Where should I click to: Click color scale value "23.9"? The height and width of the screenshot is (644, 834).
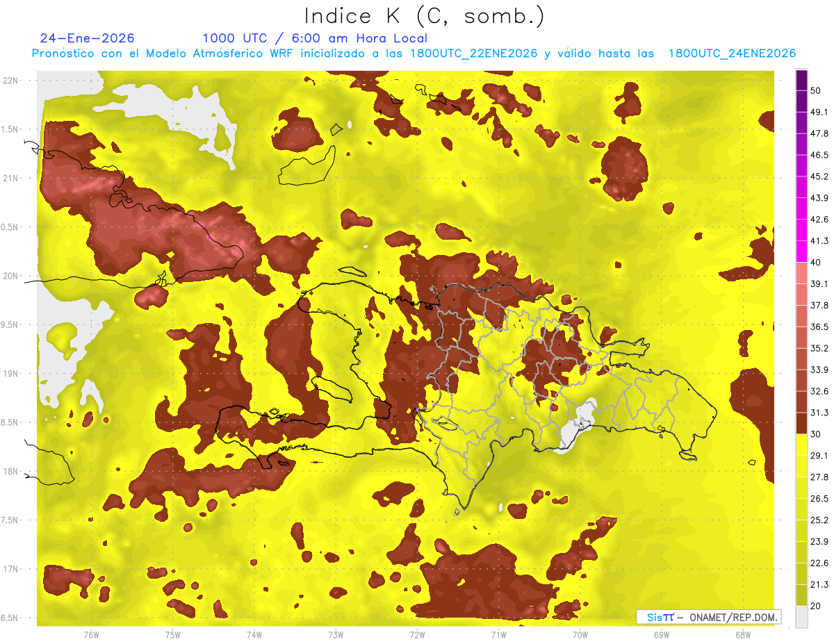point(819,542)
